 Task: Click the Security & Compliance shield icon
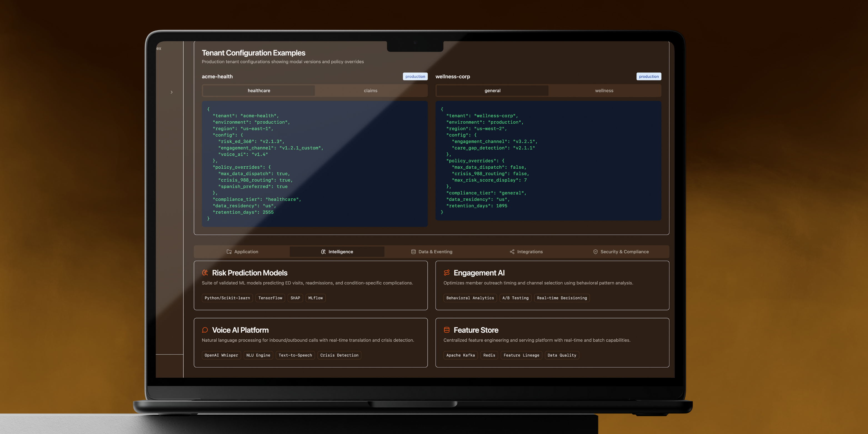click(596, 252)
